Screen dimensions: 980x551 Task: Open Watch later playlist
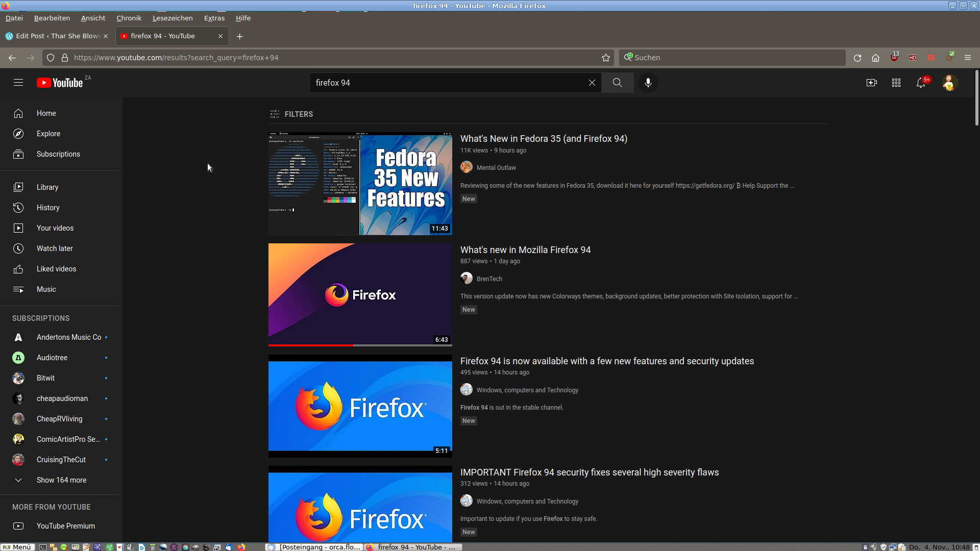click(x=60, y=248)
